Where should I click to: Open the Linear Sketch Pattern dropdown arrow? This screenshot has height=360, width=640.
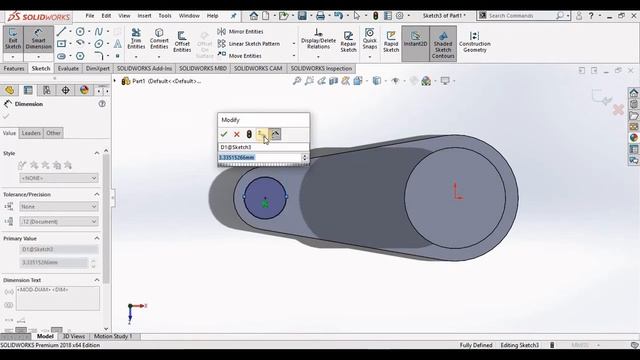click(293, 44)
